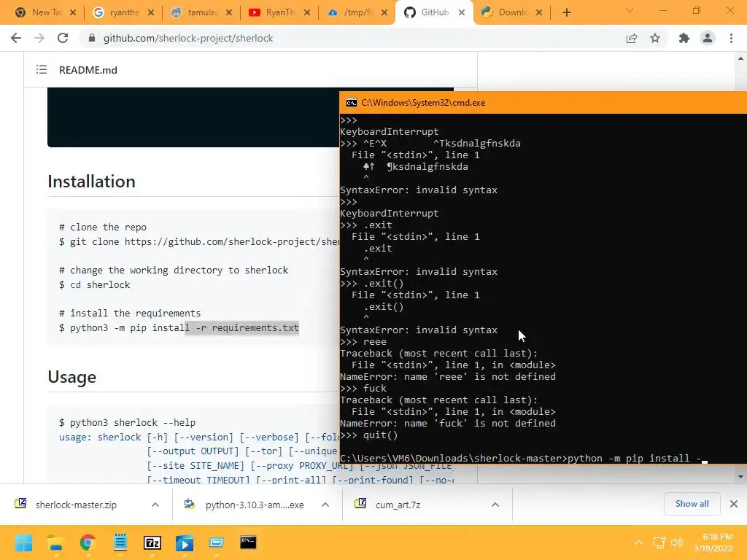Image resolution: width=747 pixels, height=560 pixels.
Task: Click the git clone command line
Action: [x=199, y=241]
